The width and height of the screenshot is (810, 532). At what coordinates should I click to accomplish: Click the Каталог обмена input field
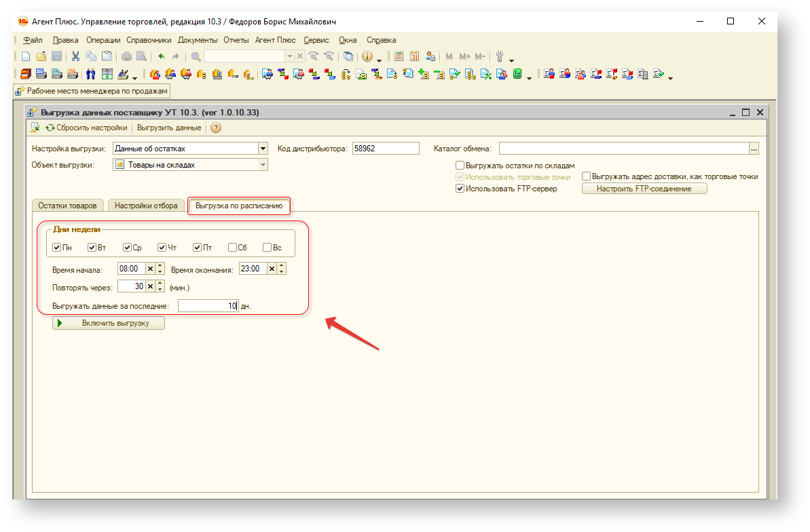(x=624, y=149)
